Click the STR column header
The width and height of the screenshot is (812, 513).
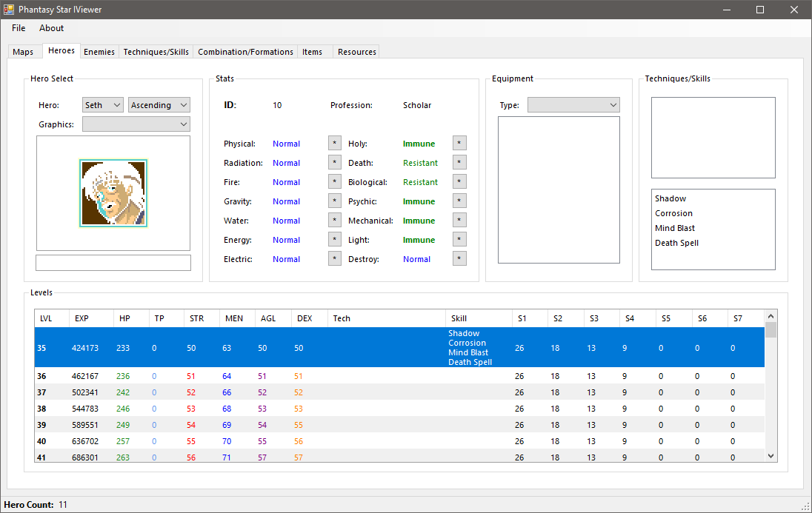coord(202,318)
